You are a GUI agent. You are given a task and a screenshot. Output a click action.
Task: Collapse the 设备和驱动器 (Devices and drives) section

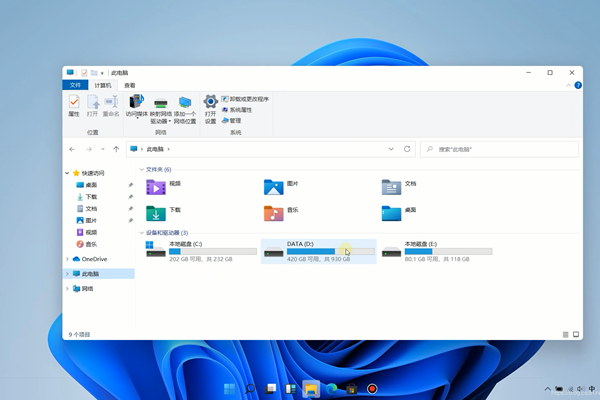140,233
